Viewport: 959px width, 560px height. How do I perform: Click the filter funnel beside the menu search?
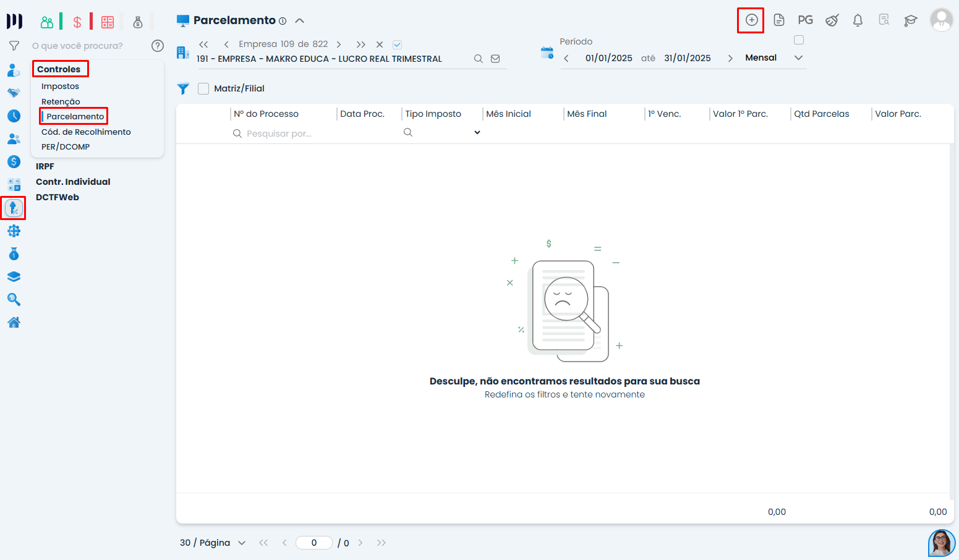tap(14, 46)
